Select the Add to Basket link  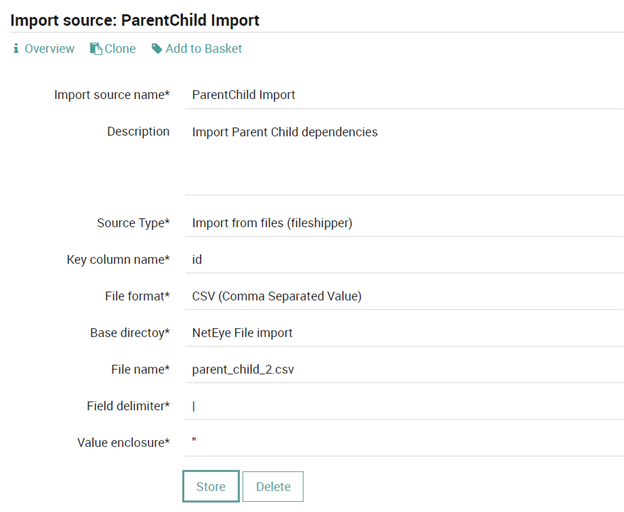(x=197, y=49)
